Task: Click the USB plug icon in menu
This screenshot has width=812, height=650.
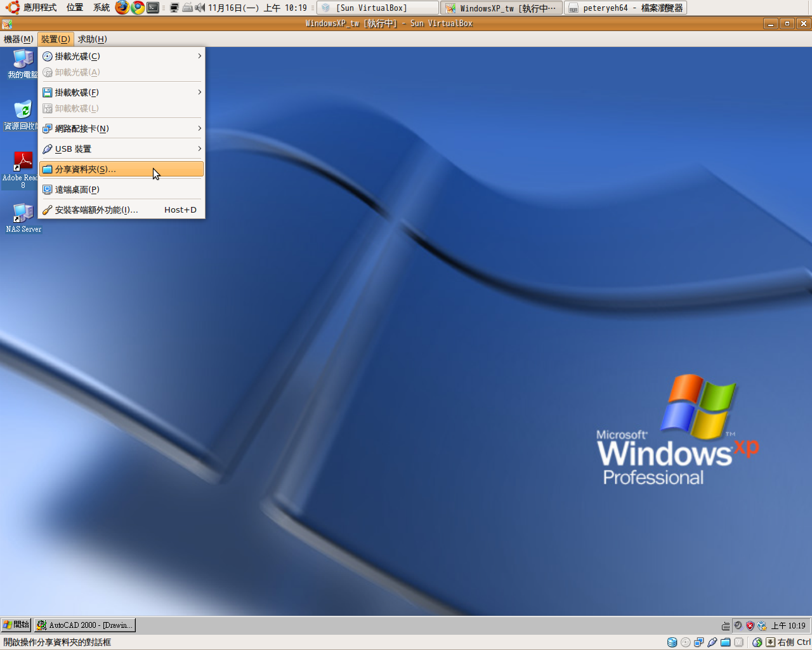Action: click(48, 149)
